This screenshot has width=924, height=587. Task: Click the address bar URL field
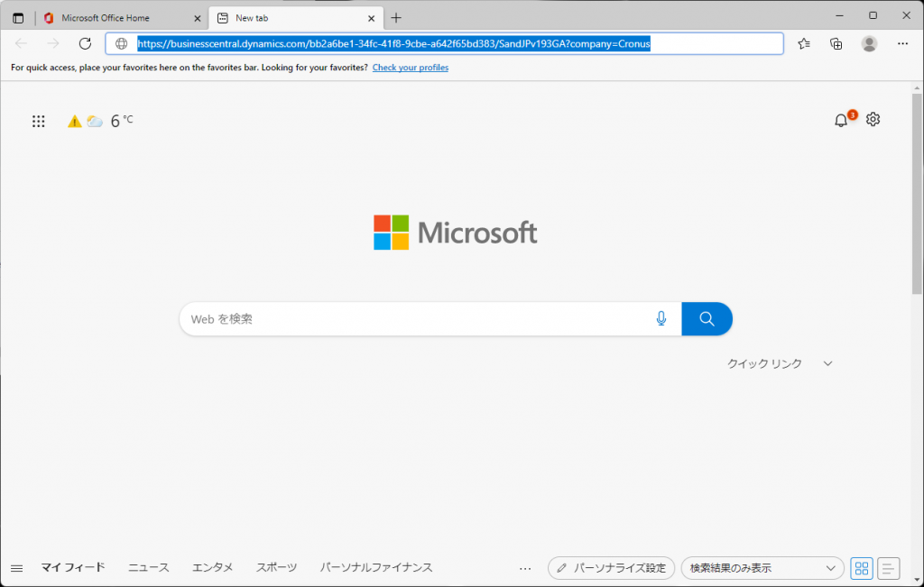pyautogui.click(x=444, y=43)
